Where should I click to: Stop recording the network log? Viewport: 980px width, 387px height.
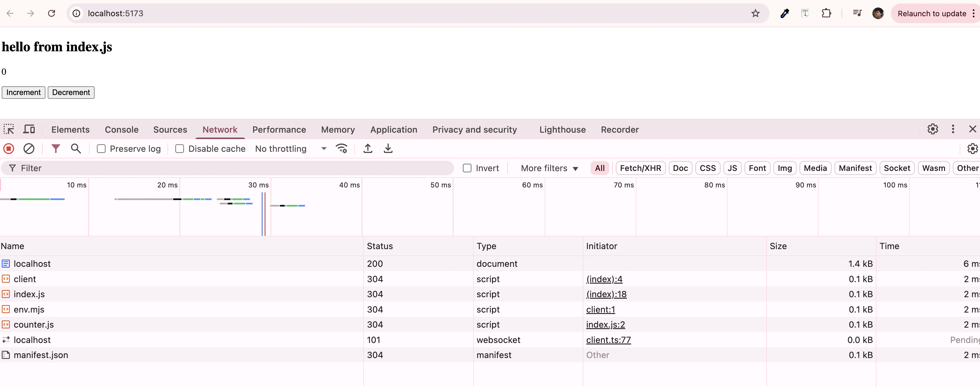8,149
